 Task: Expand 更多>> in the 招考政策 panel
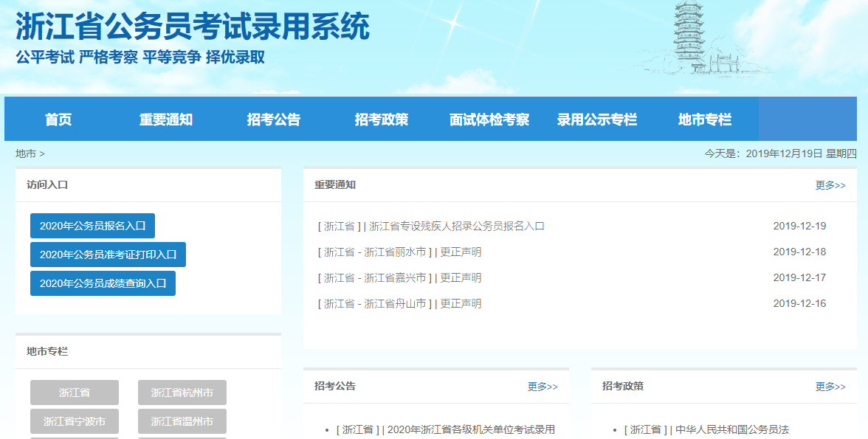(x=830, y=387)
